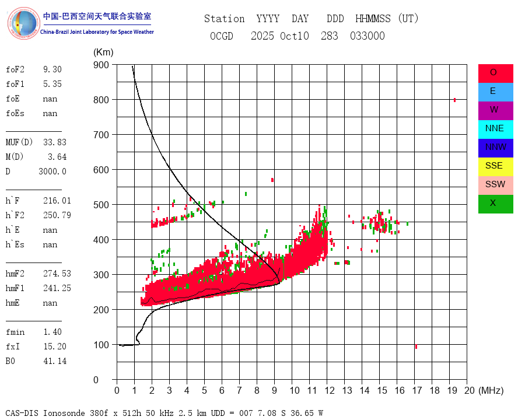
Task: Select the red O legend swatch
Action: [x=495, y=73]
